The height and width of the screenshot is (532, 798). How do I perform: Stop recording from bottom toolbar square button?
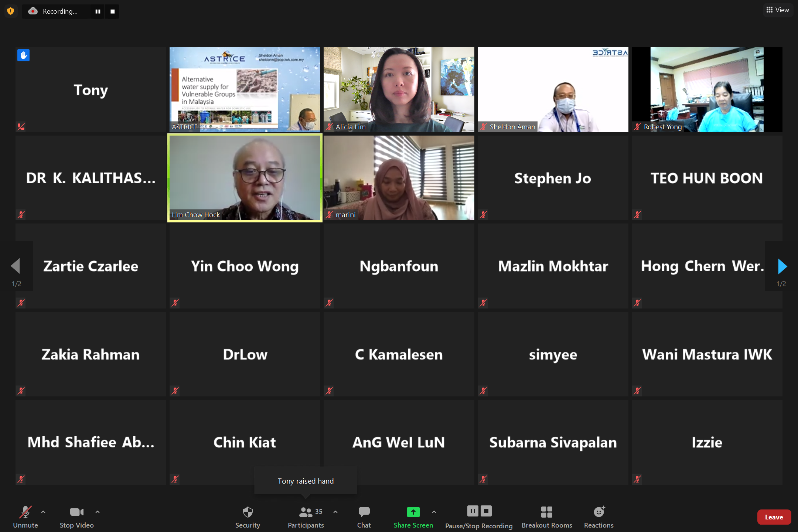coord(486,511)
